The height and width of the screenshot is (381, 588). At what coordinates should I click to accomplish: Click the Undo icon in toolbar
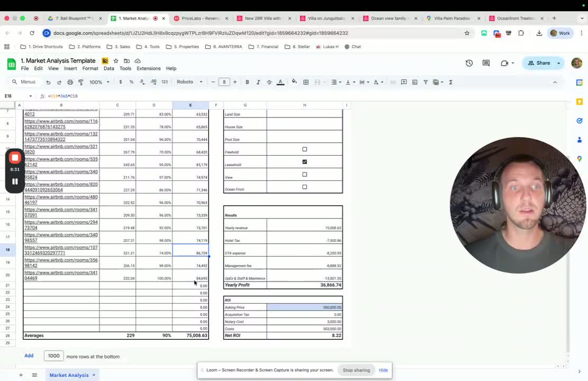48,82
